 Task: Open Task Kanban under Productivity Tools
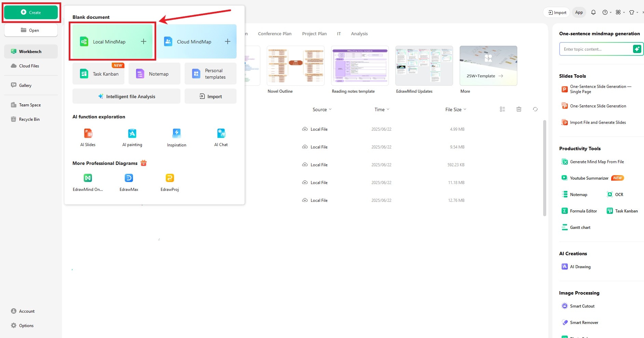pyautogui.click(x=622, y=211)
